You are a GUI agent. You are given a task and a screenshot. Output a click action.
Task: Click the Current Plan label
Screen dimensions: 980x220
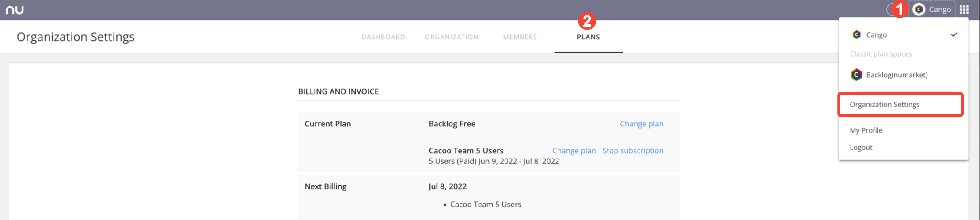pos(328,124)
